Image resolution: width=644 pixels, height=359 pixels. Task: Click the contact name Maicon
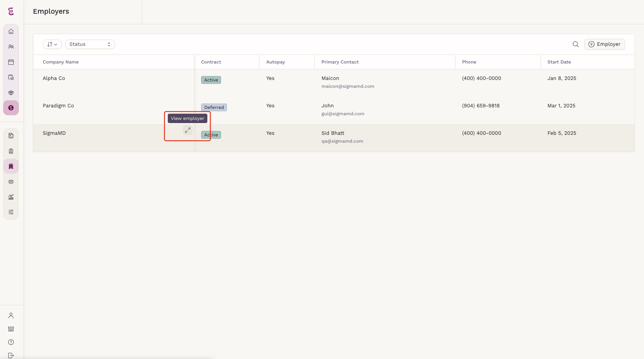[330, 78]
